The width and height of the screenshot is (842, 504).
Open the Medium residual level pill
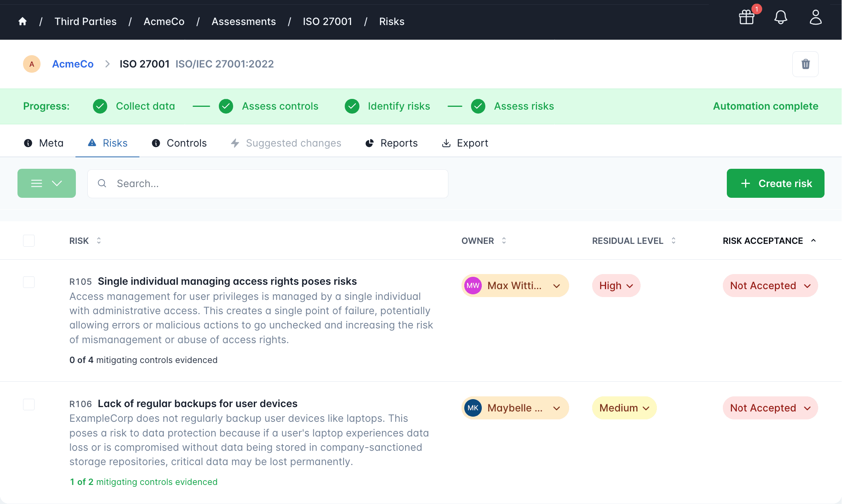(624, 408)
